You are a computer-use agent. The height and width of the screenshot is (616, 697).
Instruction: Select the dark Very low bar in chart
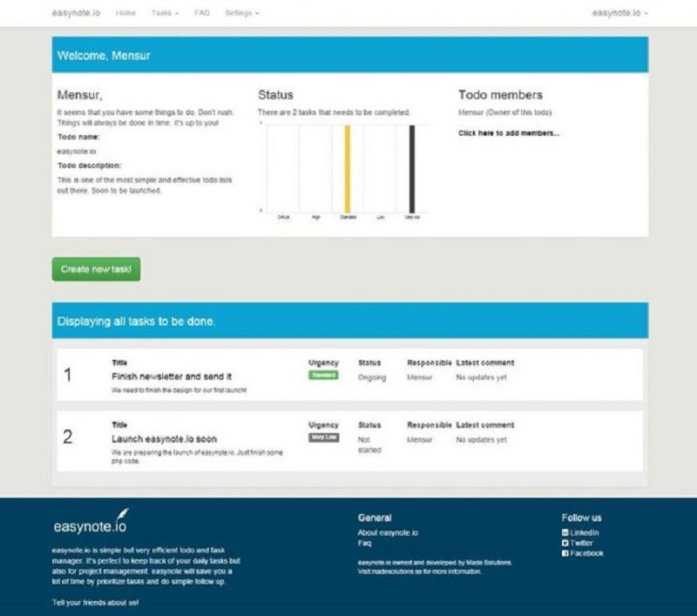pyautogui.click(x=412, y=169)
